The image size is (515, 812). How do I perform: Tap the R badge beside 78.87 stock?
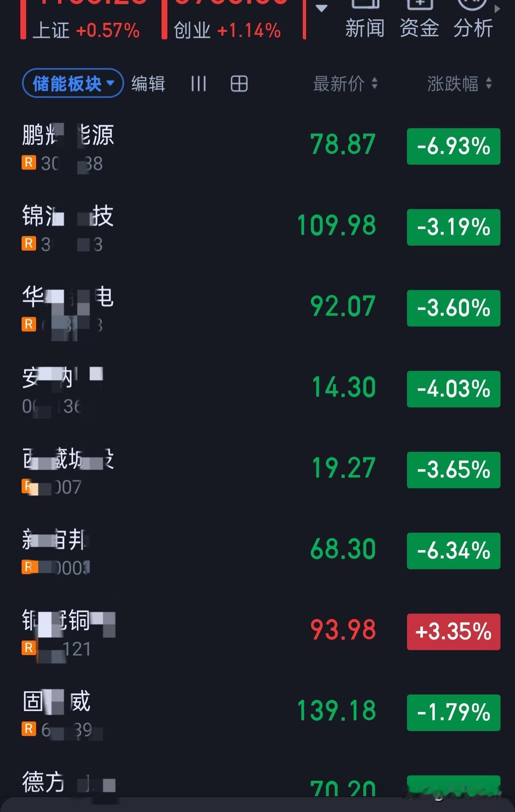(29, 163)
